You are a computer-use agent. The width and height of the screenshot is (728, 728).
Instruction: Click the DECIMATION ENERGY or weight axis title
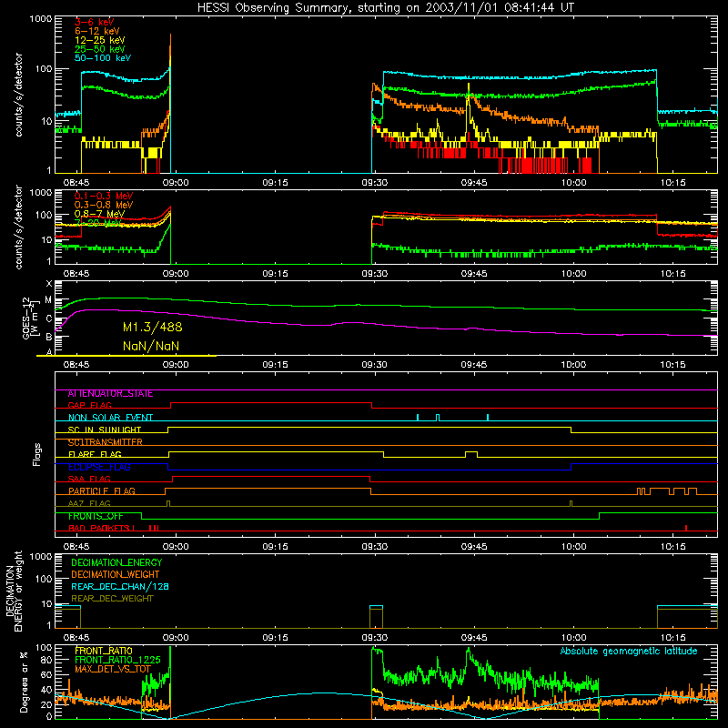(14, 591)
